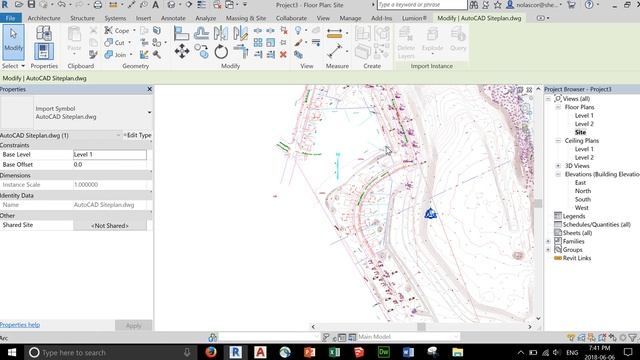Collapse Floor Plans in Project Browser

(x=558, y=107)
